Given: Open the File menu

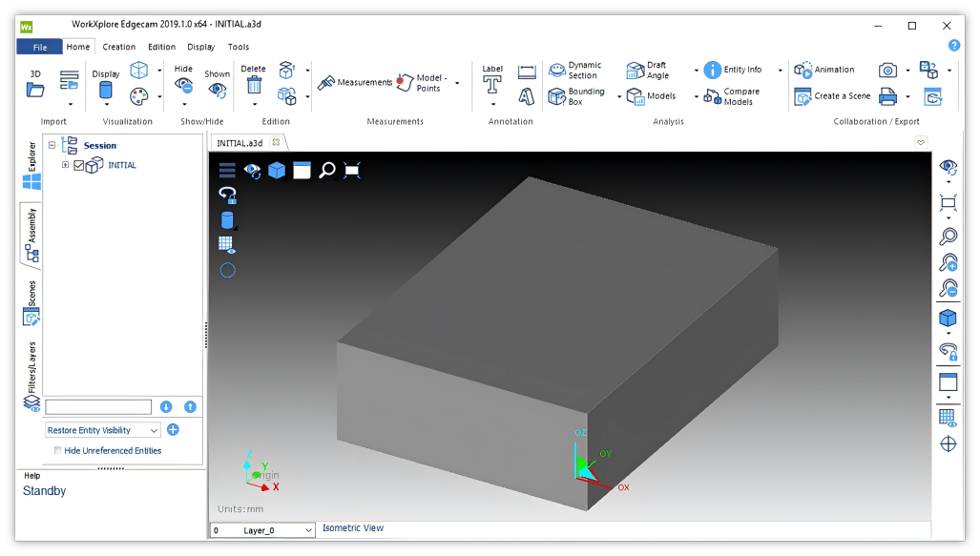Looking at the screenshot, I should point(39,47).
